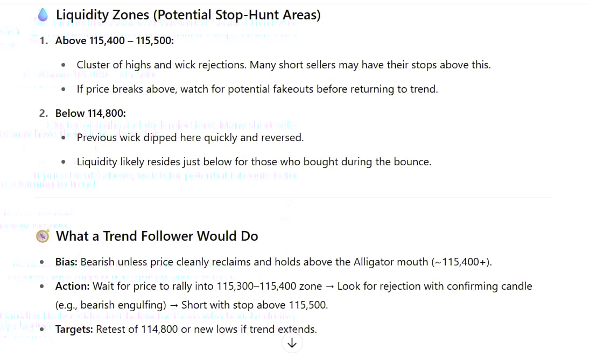The image size is (590, 364).
Task: Click the 'If price breaks above' bullet line
Action: click(257, 89)
